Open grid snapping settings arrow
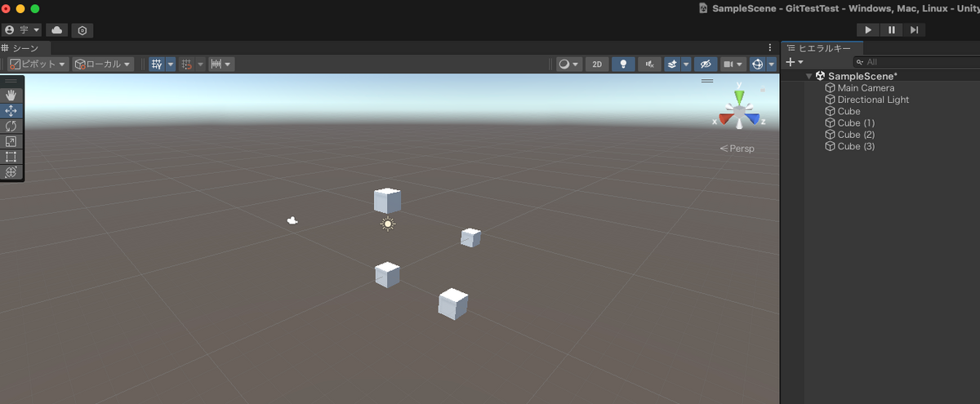This screenshot has height=404, width=980. [x=201, y=64]
